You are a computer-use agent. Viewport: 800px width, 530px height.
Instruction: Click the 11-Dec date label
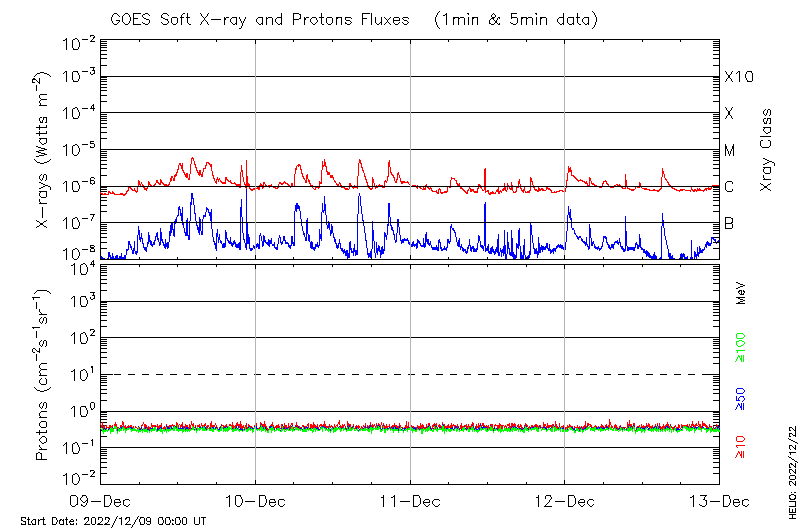(410, 502)
